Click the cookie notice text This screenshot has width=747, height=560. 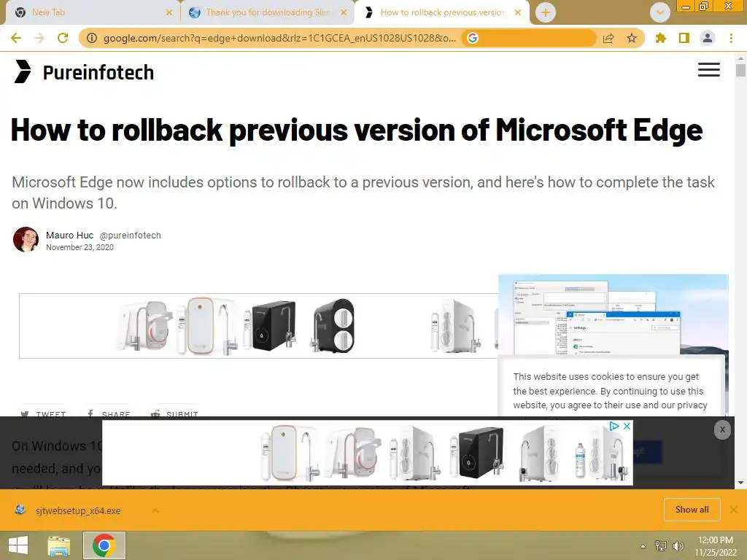pyautogui.click(x=610, y=391)
